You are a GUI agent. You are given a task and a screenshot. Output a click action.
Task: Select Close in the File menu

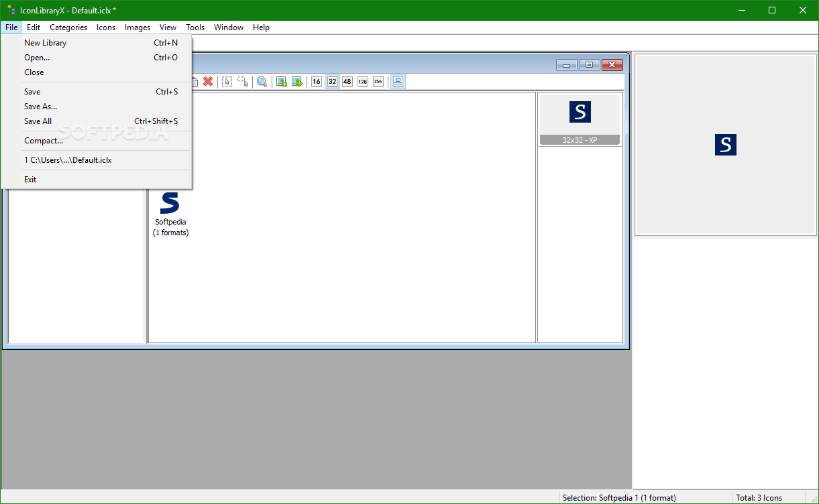point(97,72)
